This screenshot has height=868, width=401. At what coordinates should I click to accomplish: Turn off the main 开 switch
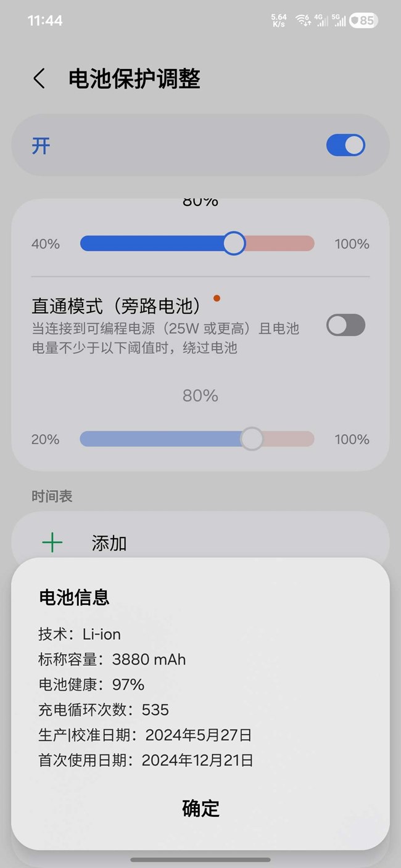click(345, 145)
